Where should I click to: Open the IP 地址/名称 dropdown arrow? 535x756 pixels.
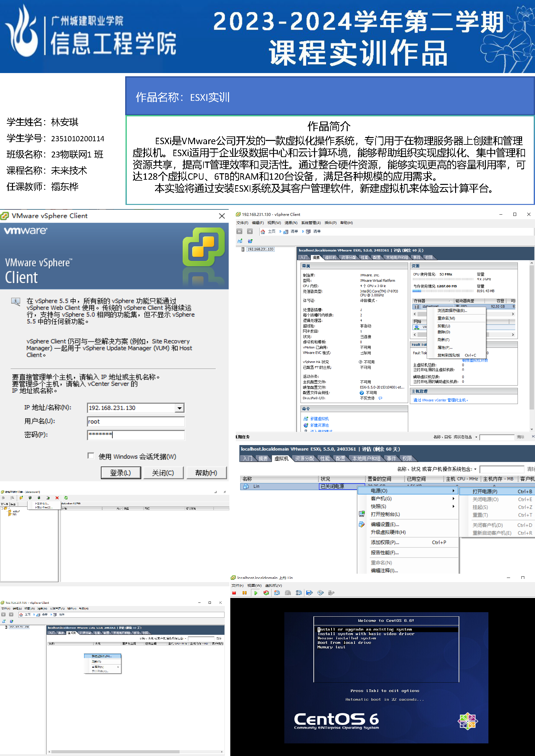(179, 408)
